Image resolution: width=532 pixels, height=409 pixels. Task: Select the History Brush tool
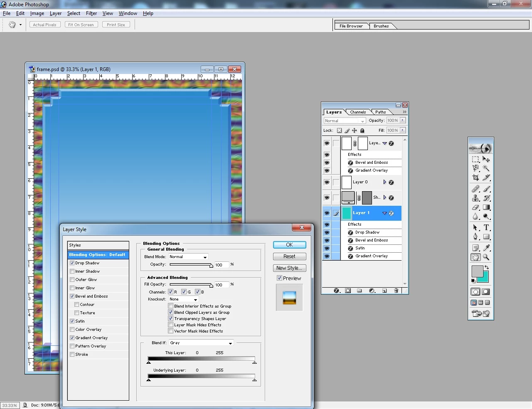[486, 198]
